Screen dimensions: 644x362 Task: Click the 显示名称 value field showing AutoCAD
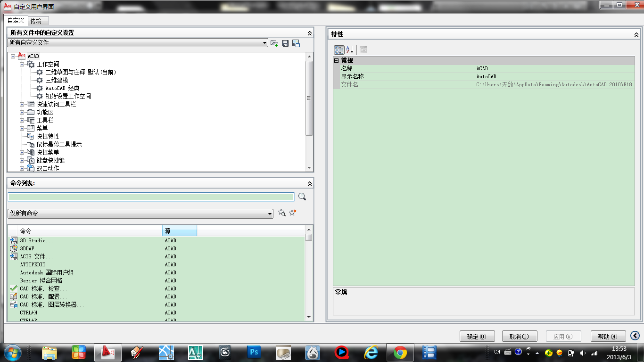coord(555,76)
